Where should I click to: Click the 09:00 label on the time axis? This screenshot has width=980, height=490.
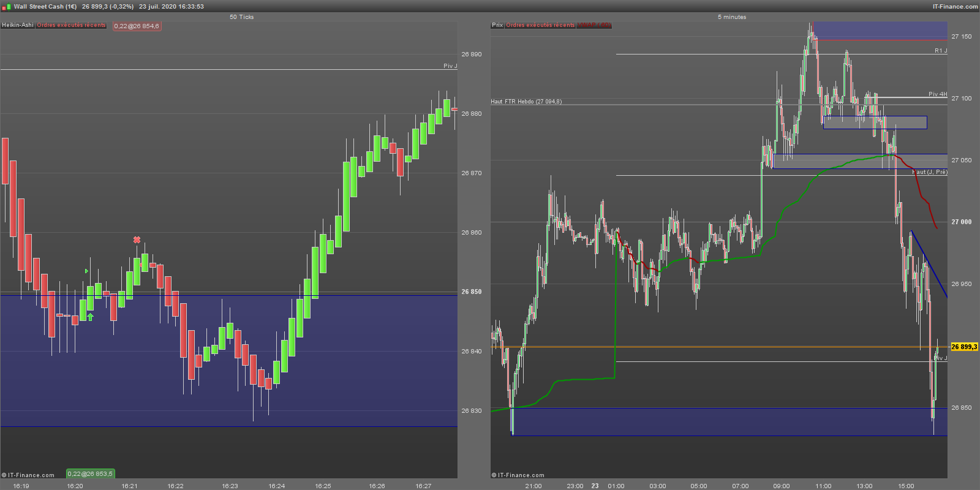pos(782,486)
